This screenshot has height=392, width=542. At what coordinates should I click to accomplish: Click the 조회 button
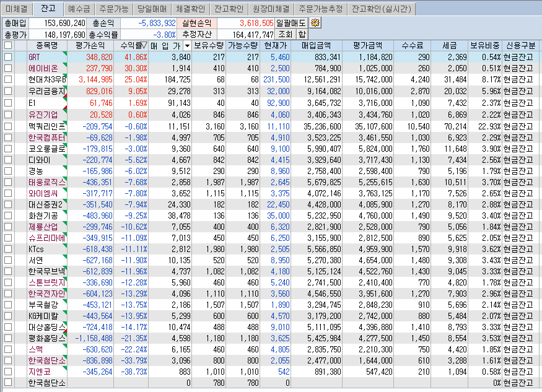286,34
